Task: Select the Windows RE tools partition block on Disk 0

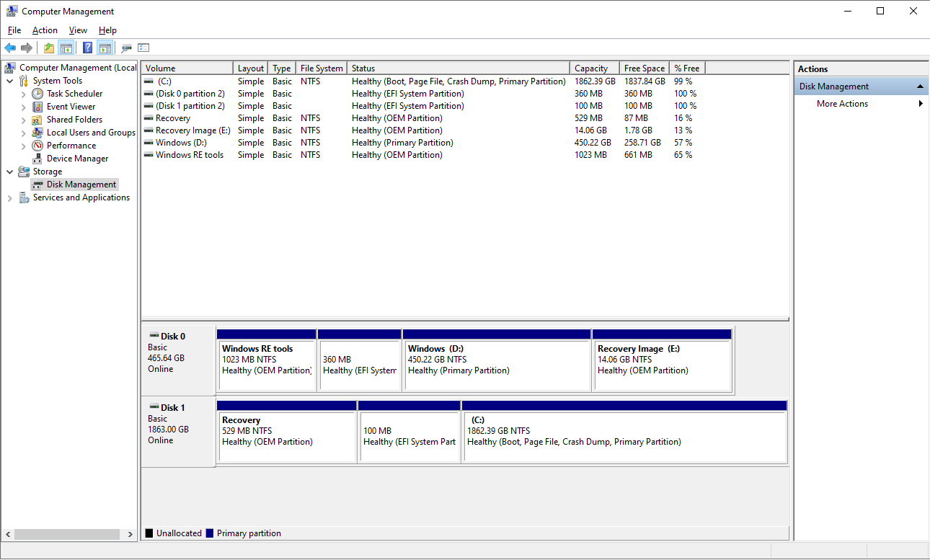Action: click(x=267, y=360)
